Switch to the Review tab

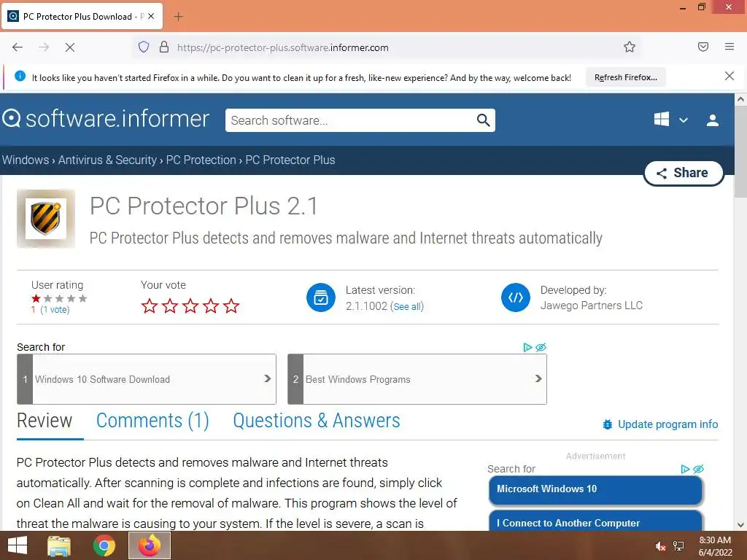coord(44,421)
